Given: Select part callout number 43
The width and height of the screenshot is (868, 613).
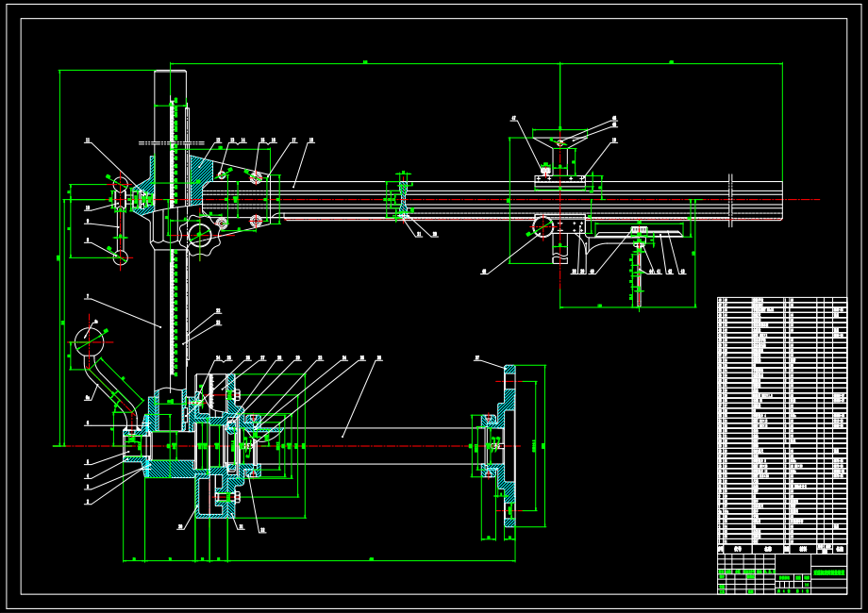Looking at the screenshot, I should click(x=682, y=272).
